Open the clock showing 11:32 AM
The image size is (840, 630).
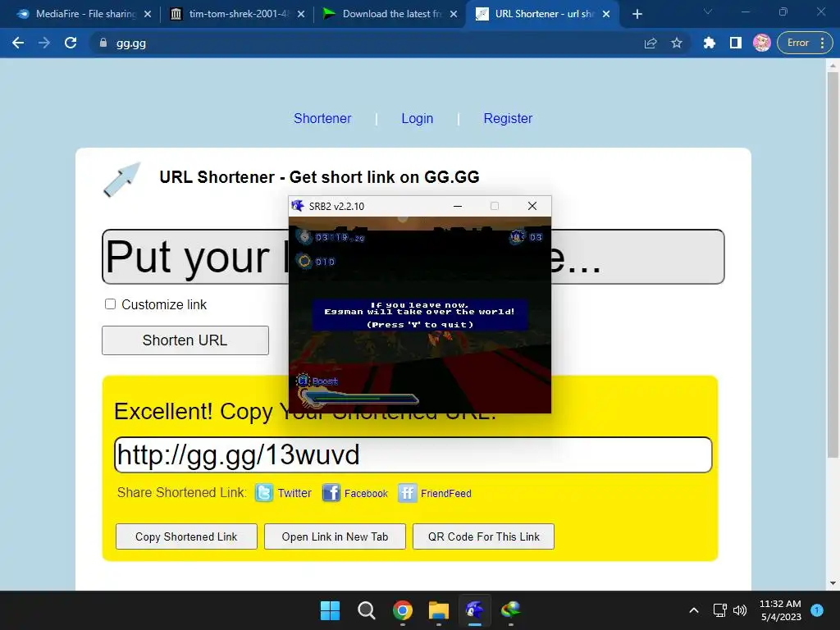[x=780, y=610]
